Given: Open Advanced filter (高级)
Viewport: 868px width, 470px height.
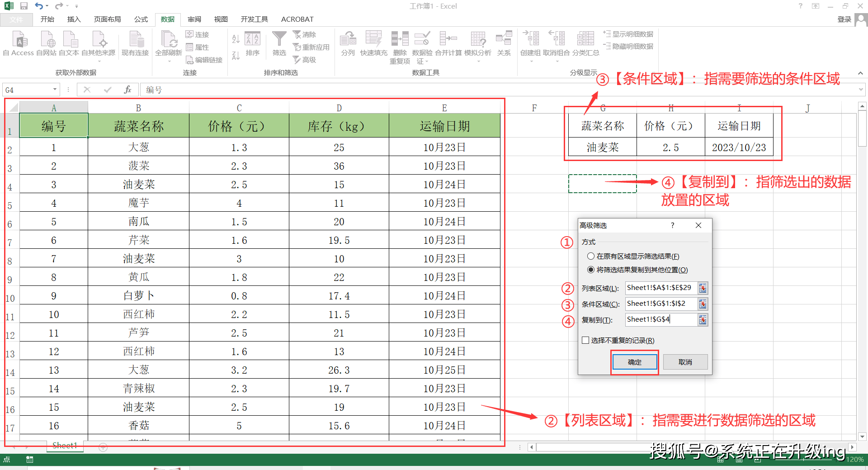Looking at the screenshot, I should click(305, 60).
